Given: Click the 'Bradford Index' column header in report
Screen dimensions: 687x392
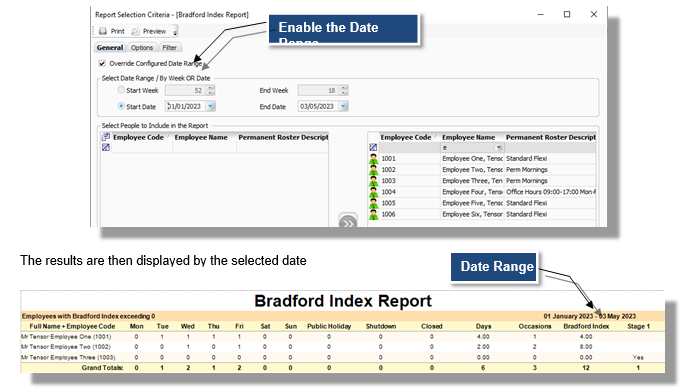Looking at the screenshot, I should coord(586,326).
